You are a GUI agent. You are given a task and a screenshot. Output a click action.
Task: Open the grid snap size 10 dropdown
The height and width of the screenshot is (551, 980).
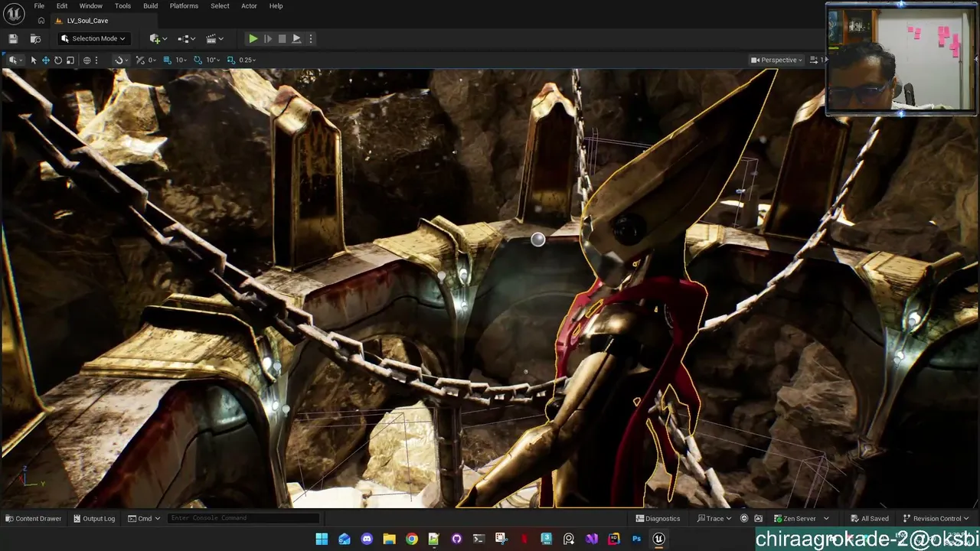(x=181, y=60)
